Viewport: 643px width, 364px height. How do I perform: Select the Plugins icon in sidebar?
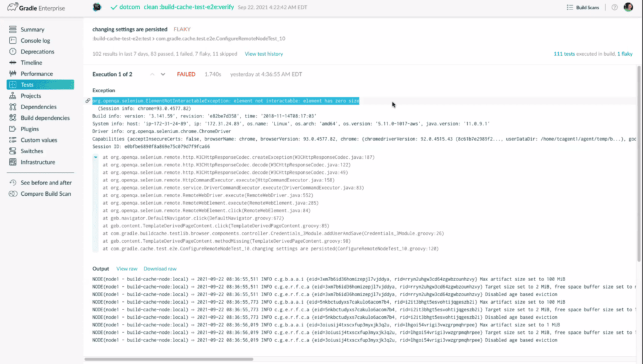[x=13, y=129]
